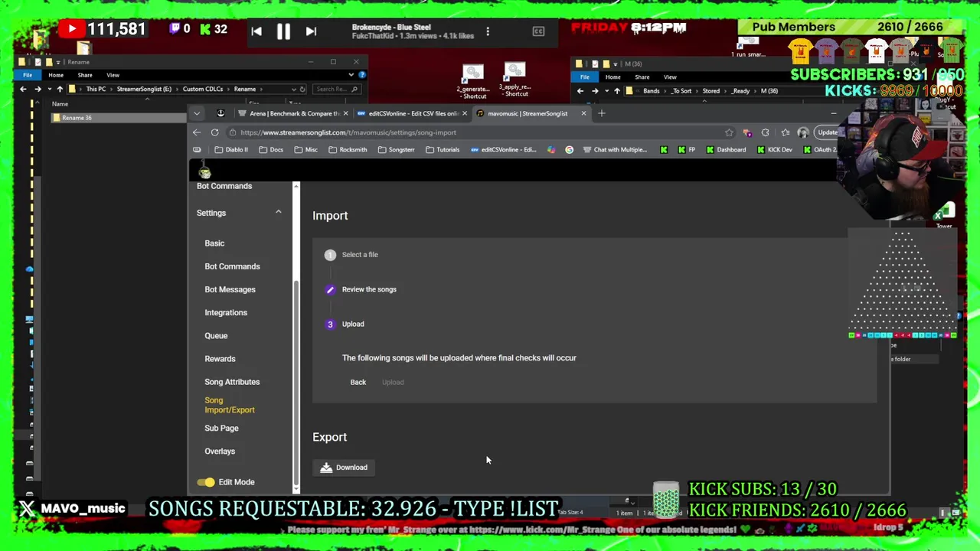The height and width of the screenshot is (551, 980).
Task: Click the sidebar vertical scrollbar
Action: pos(296,383)
